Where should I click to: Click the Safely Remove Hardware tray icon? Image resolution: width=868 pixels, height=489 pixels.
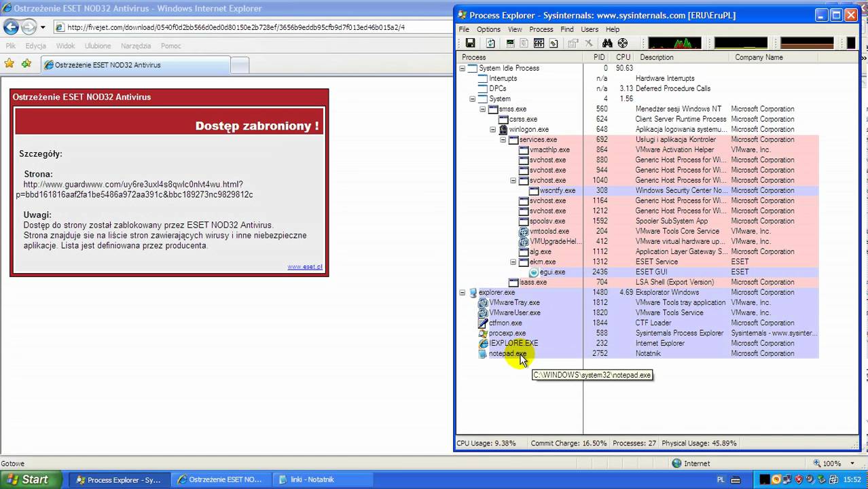point(822,479)
